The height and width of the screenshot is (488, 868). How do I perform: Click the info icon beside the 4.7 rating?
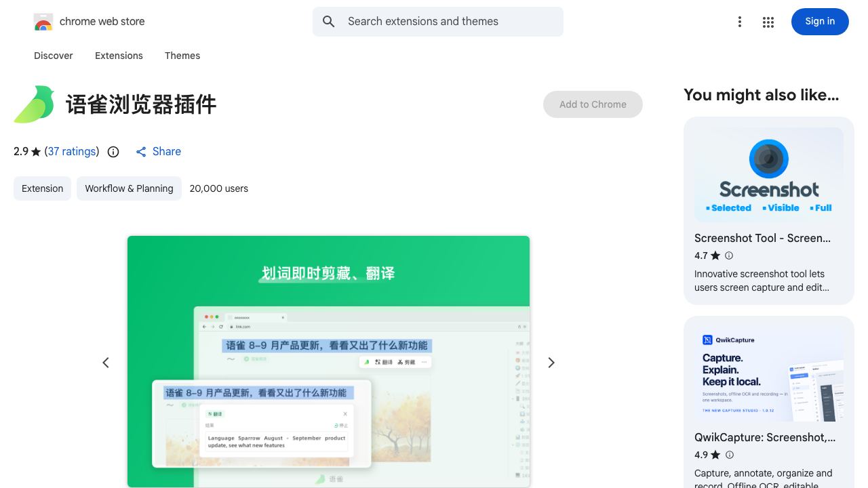tap(729, 256)
